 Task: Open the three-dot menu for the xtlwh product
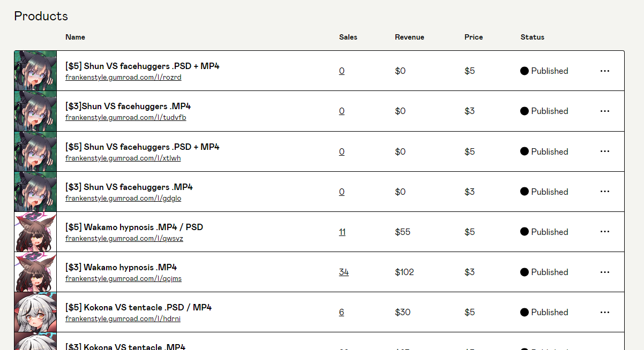[605, 151]
